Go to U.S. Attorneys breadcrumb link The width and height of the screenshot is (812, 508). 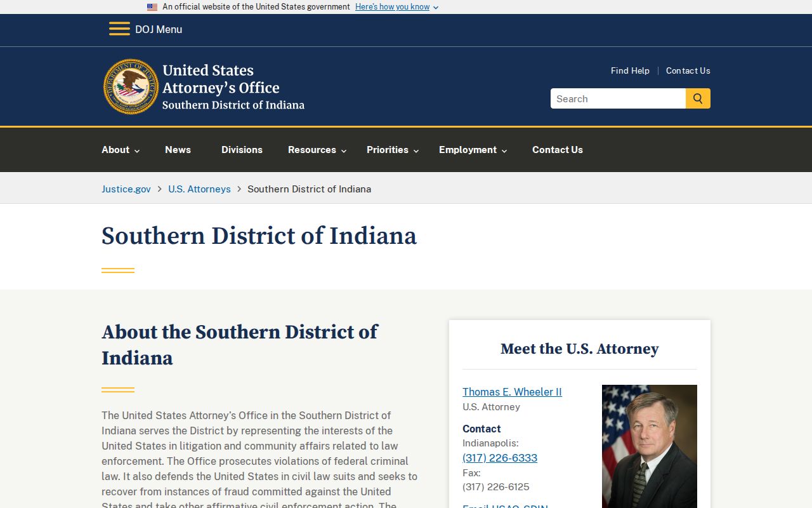coord(199,189)
